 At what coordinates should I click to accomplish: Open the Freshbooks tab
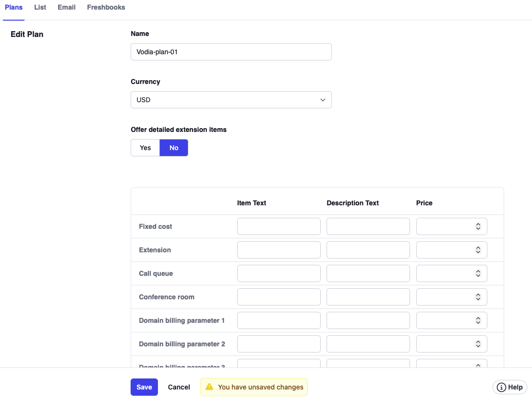click(106, 7)
